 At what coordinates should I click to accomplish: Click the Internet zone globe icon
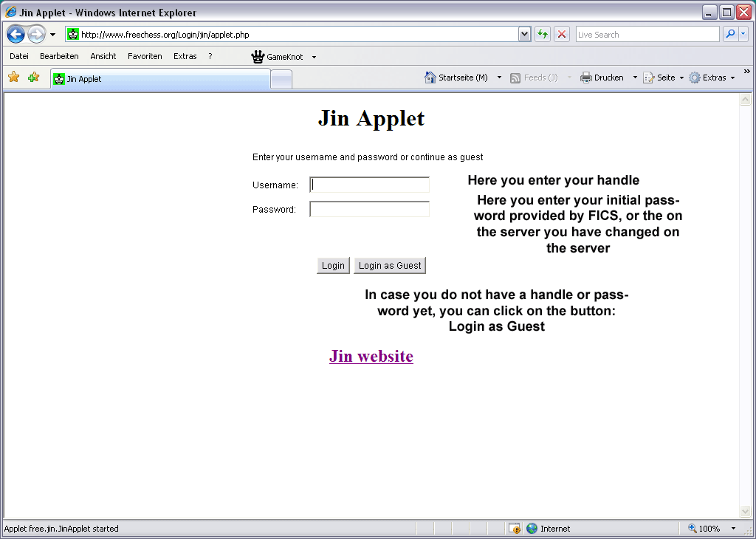tap(532, 529)
